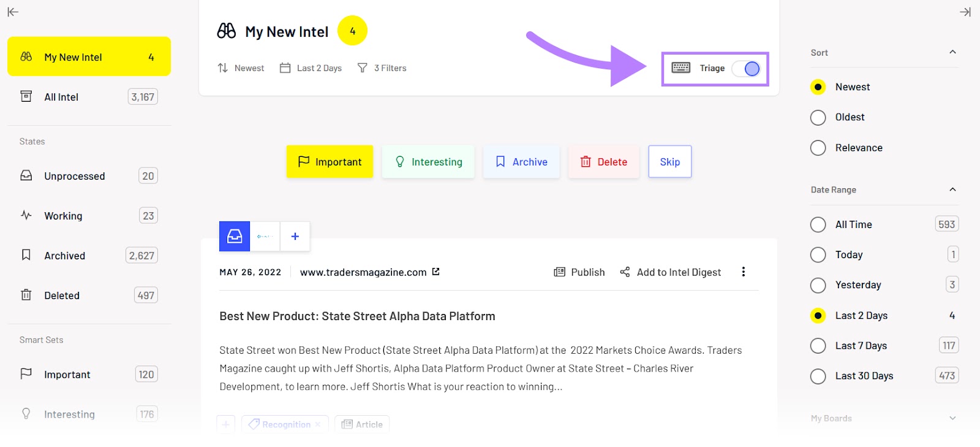Select the Oldest sort option
Image resolution: width=980 pixels, height=447 pixels.
[x=818, y=117]
